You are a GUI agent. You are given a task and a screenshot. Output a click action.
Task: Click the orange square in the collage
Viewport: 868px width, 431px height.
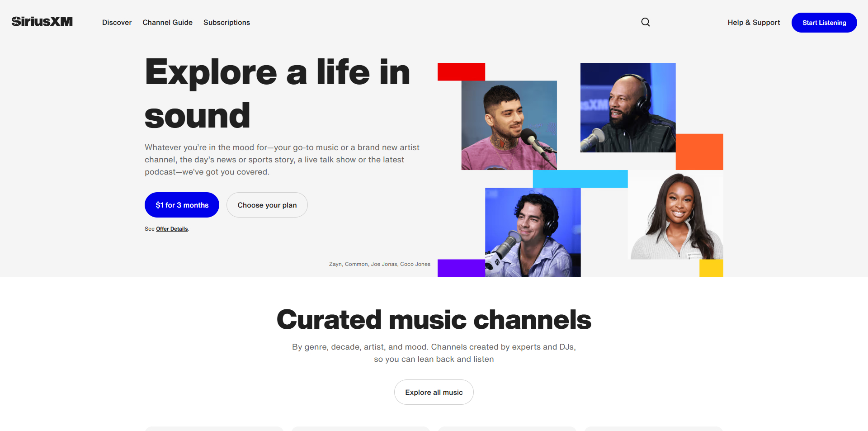pos(699,152)
